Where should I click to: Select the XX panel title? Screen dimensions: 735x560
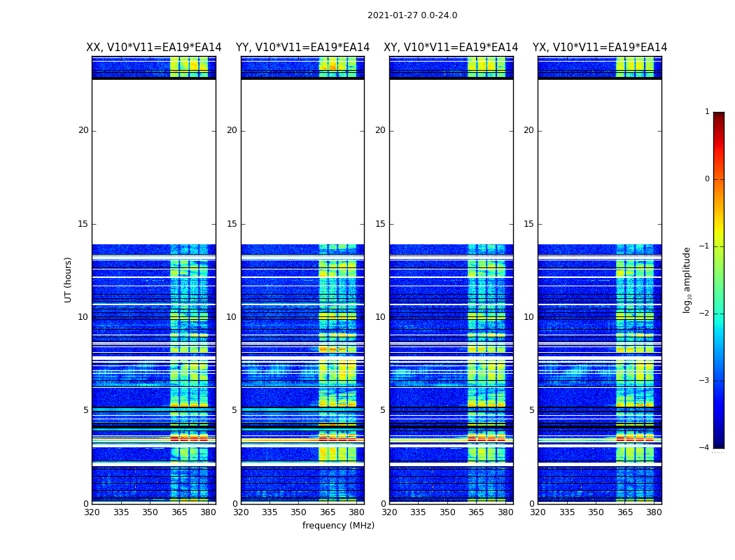click(153, 48)
